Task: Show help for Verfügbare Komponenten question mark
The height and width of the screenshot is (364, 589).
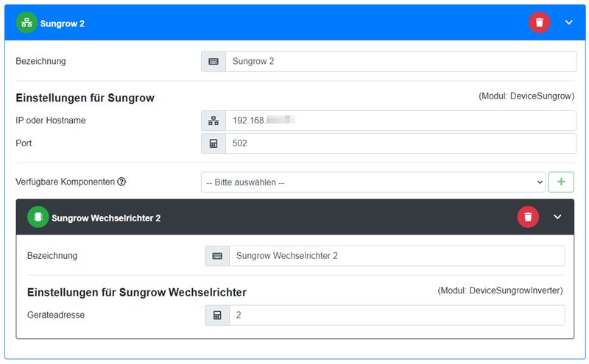Action: point(121,182)
